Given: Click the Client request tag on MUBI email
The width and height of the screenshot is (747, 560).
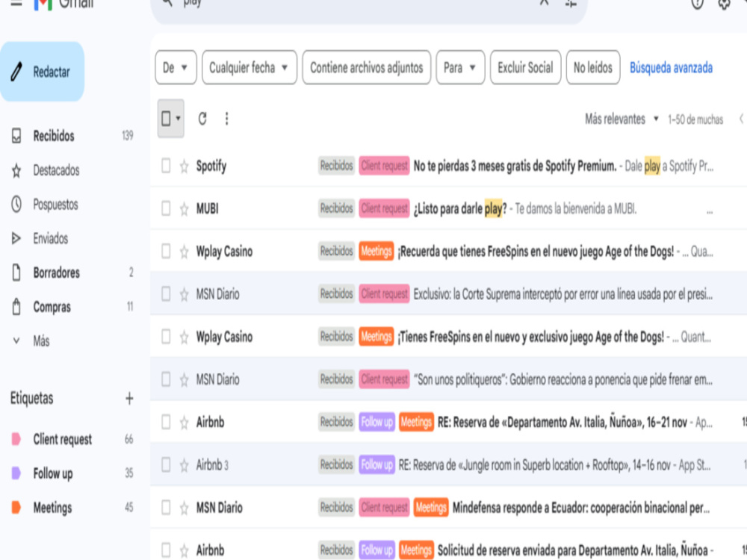Looking at the screenshot, I should click(x=384, y=208).
